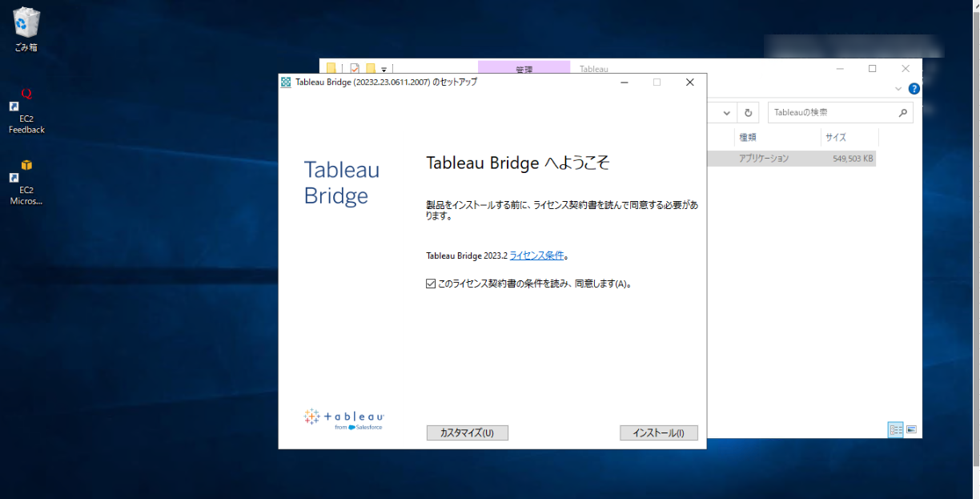Click the new folder icon on the quick access toolbar
The height and width of the screenshot is (499, 980).
tap(371, 68)
